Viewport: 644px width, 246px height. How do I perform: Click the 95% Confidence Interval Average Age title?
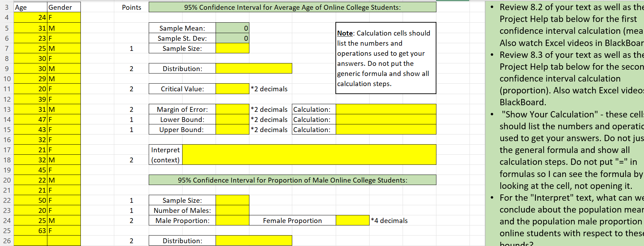[x=293, y=7]
